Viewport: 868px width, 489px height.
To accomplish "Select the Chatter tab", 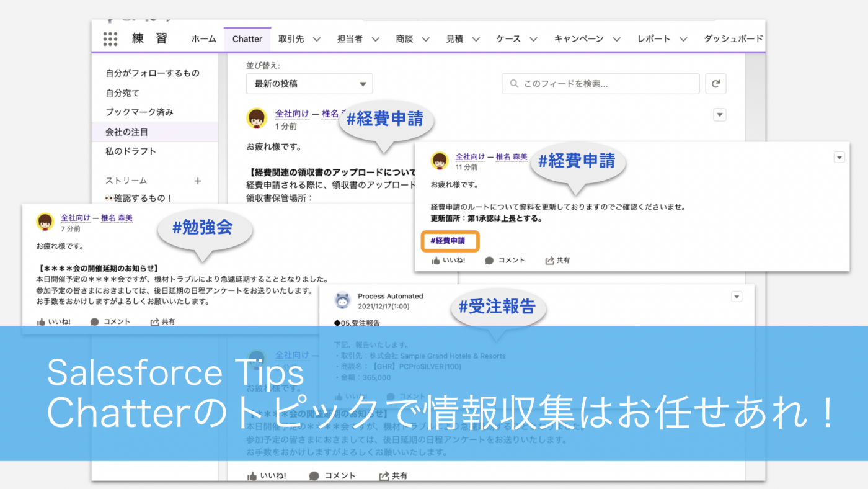I will [x=247, y=38].
